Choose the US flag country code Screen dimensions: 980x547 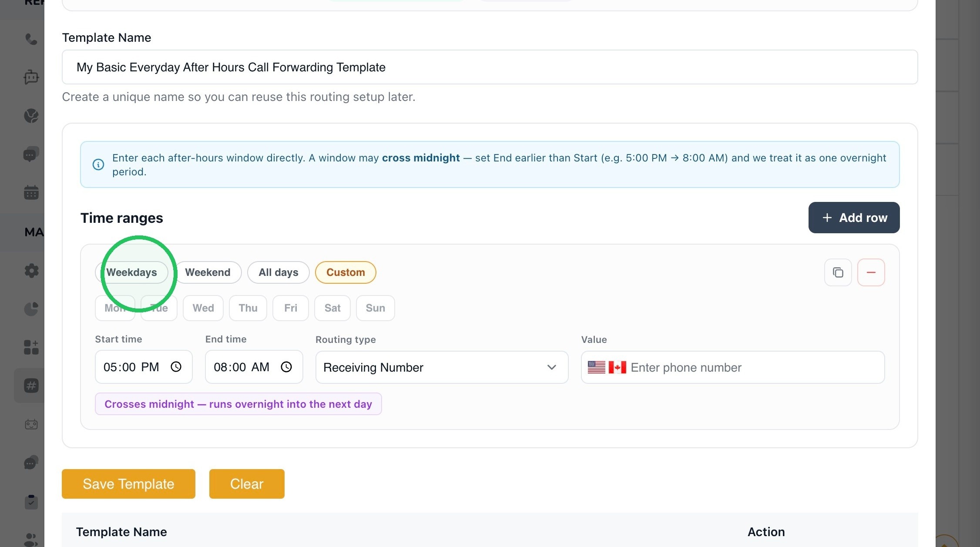[596, 367]
